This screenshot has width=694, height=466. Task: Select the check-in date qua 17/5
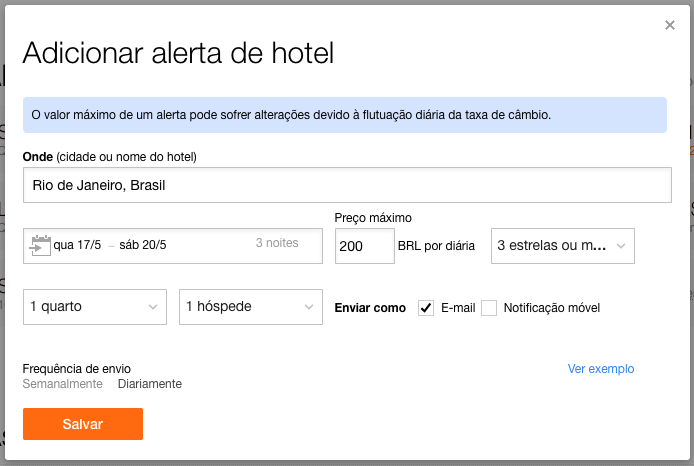77,245
